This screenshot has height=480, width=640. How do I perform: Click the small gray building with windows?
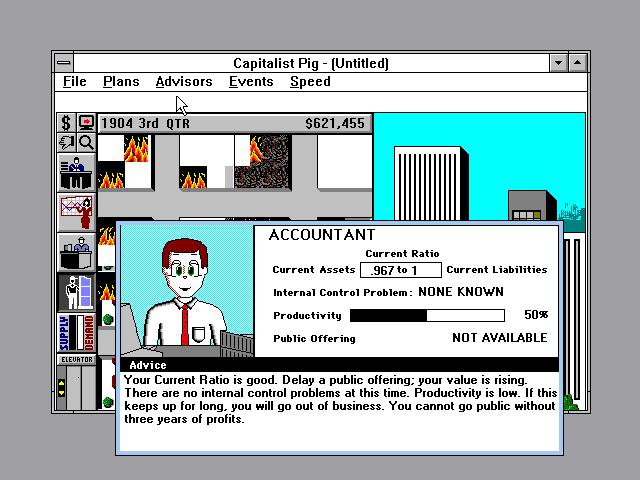[x=532, y=205]
